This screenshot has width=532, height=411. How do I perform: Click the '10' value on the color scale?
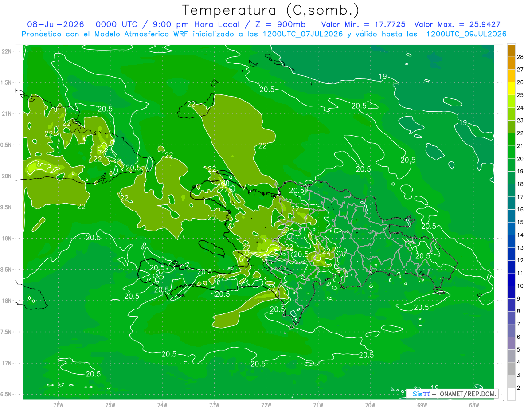coord(520,286)
